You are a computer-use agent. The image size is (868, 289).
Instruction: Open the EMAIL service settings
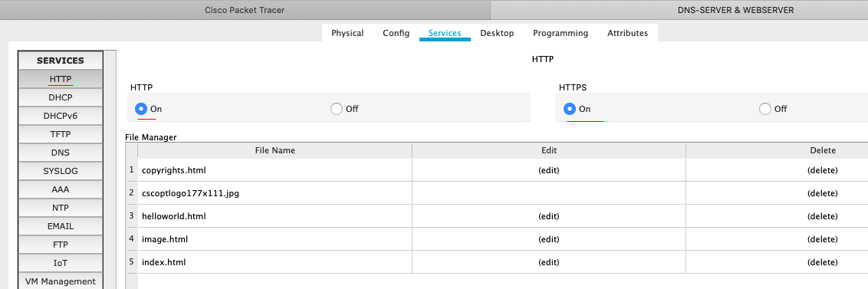pos(61,226)
